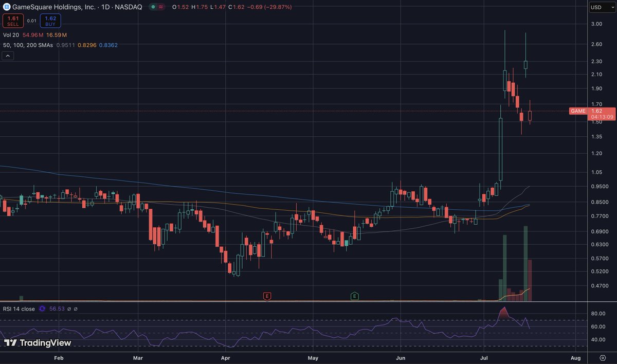Click the 80.00 RSI scale label

pyautogui.click(x=597, y=313)
